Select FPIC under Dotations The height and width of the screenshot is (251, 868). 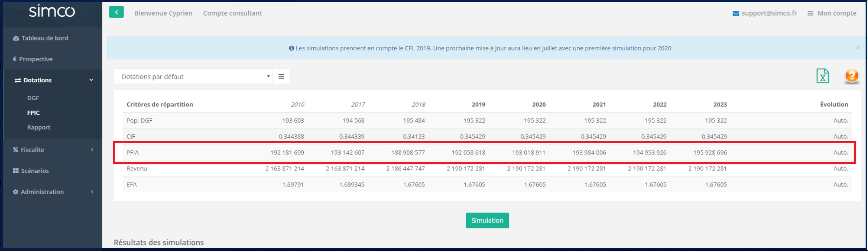click(33, 113)
